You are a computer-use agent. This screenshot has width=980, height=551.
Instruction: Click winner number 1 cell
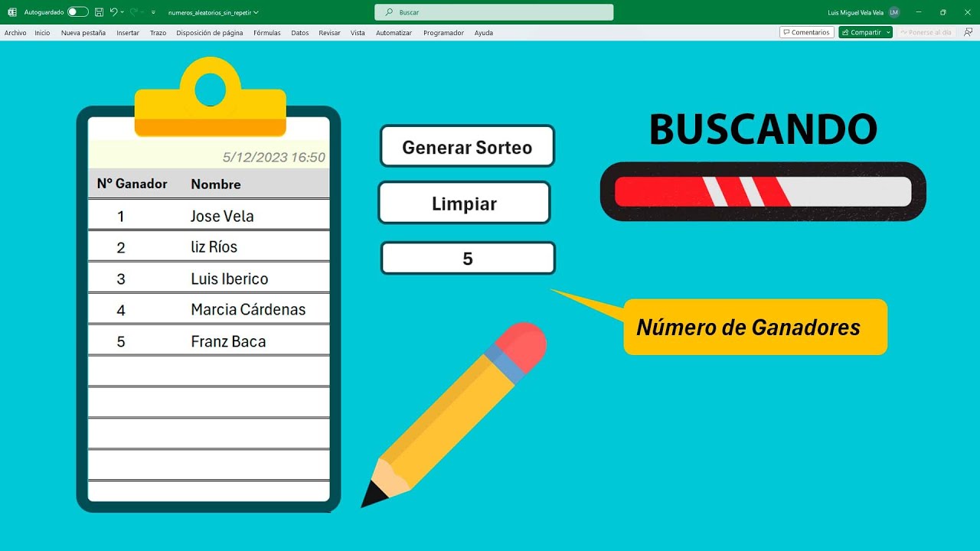120,216
